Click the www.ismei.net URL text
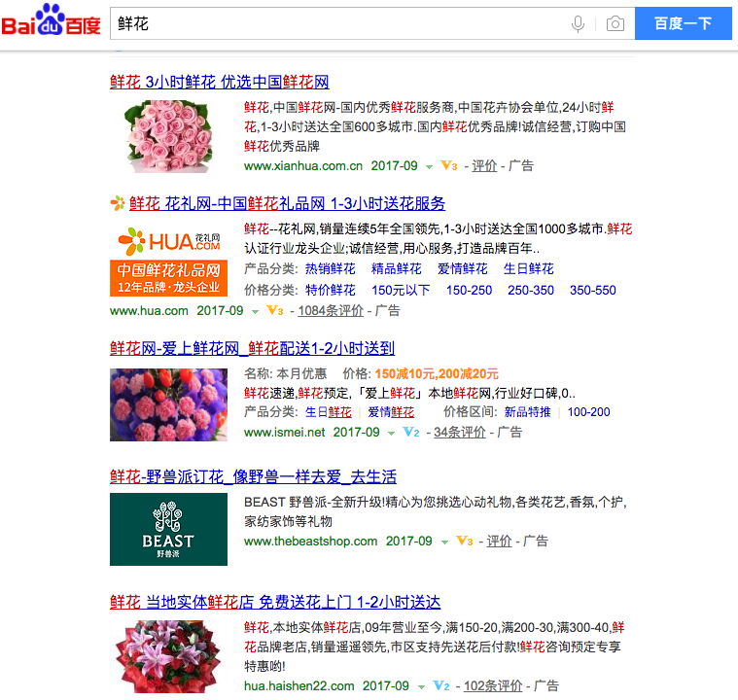 click(x=284, y=433)
